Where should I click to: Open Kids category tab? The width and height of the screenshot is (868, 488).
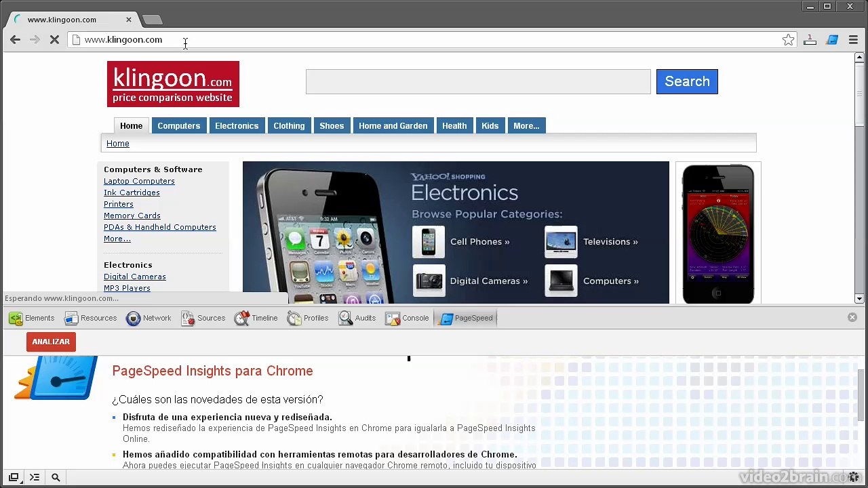(x=490, y=125)
